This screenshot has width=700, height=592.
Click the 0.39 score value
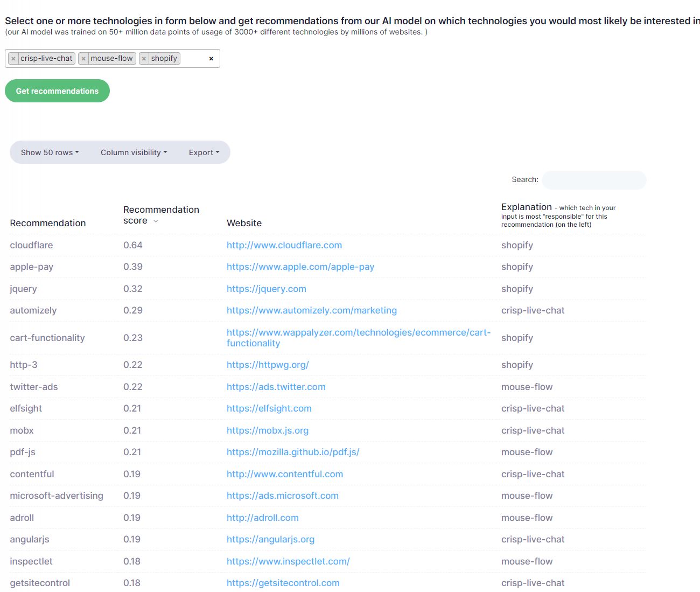pyautogui.click(x=133, y=267)
